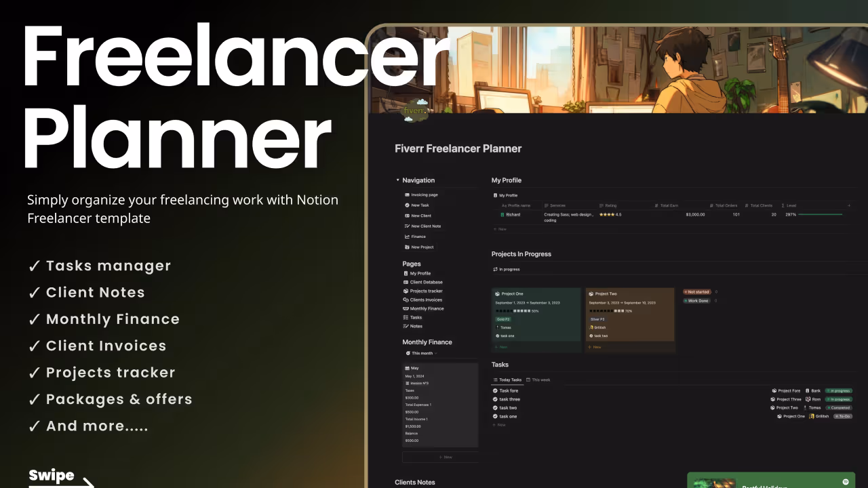Click the clock icon beside This month
This screenshot has height=488, width=868.
pyautogui.click(x=408, y=353)
